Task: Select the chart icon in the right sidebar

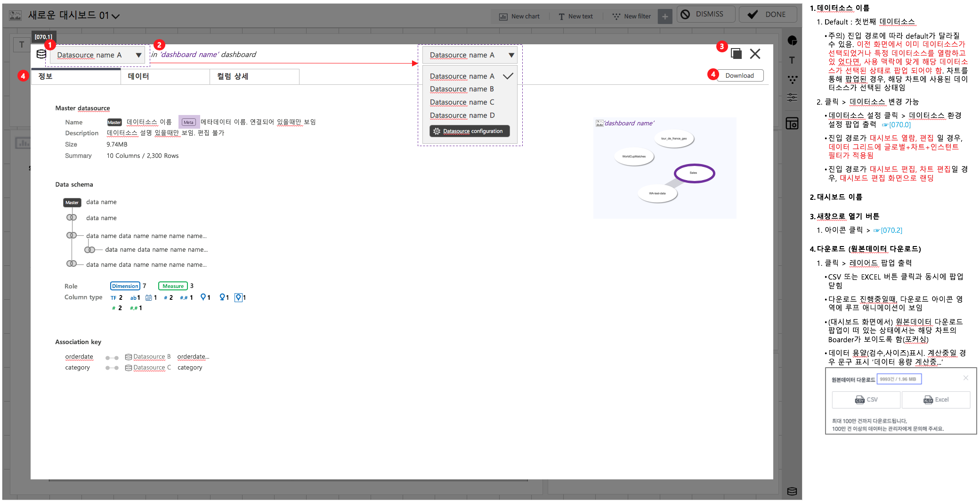Action: [x=792, y=41]
